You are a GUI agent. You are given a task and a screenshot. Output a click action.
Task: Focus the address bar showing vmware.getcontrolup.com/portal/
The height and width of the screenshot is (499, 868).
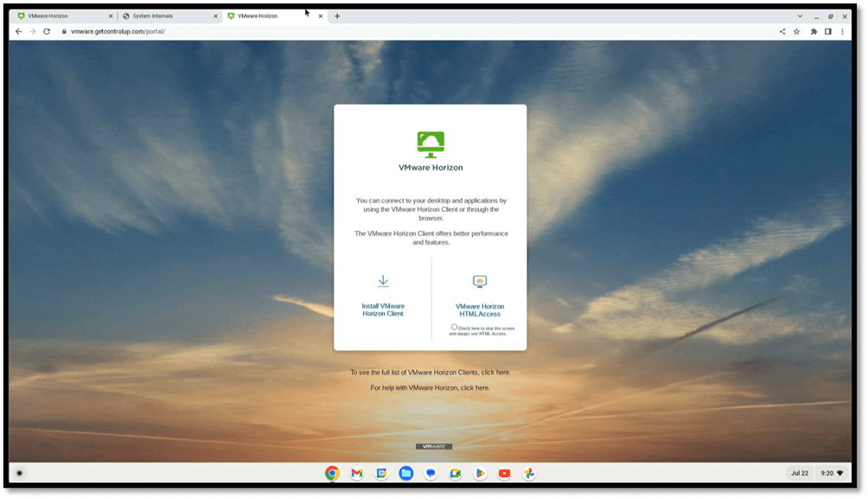[415, 32]
